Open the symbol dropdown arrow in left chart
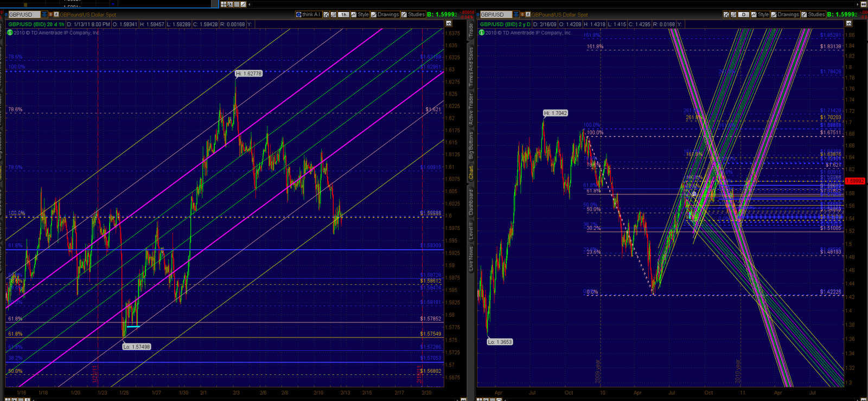 (44, 15)
